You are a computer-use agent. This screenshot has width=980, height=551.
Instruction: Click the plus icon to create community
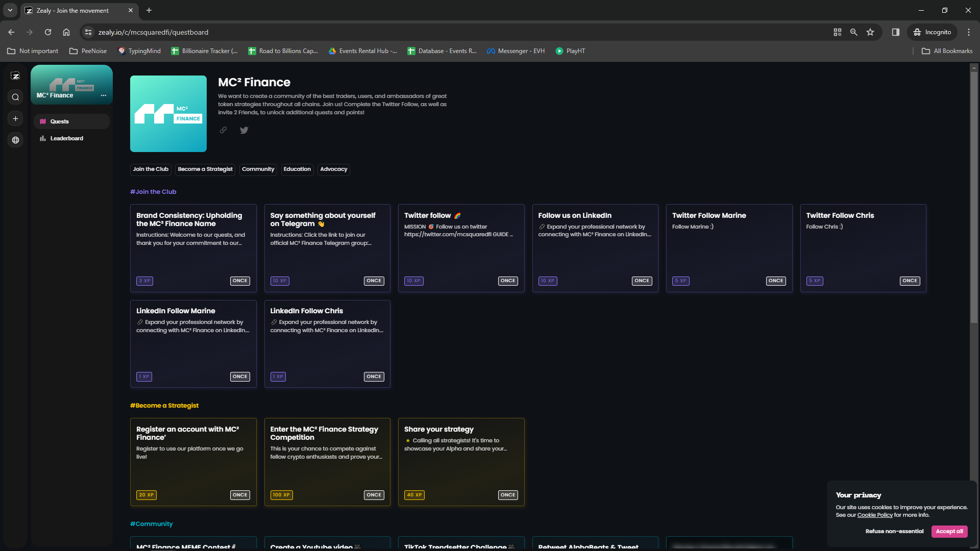(x=15, y=119)
